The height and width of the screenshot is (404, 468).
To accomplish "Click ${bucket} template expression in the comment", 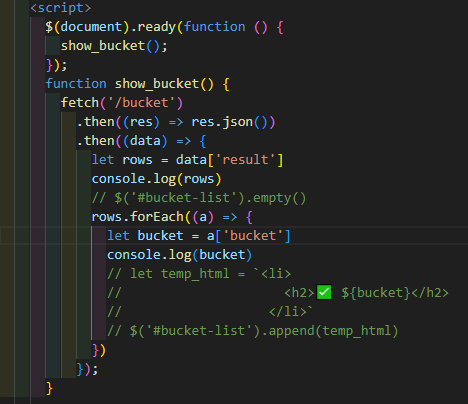I will click(x=376, y=293).
